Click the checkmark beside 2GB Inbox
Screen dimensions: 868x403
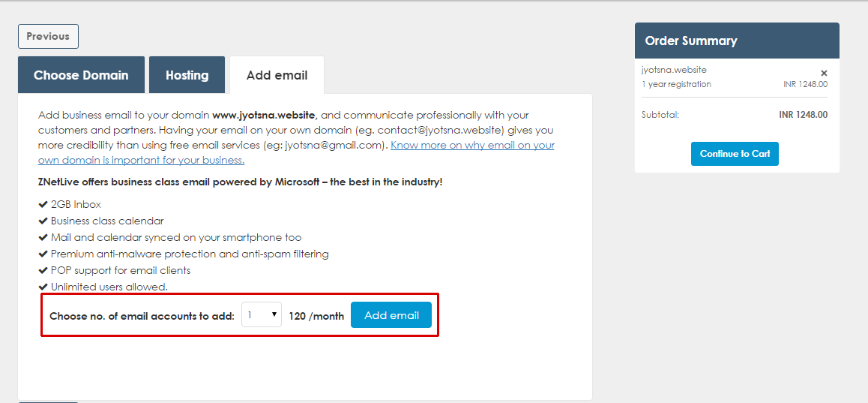[x=43, y=204]
